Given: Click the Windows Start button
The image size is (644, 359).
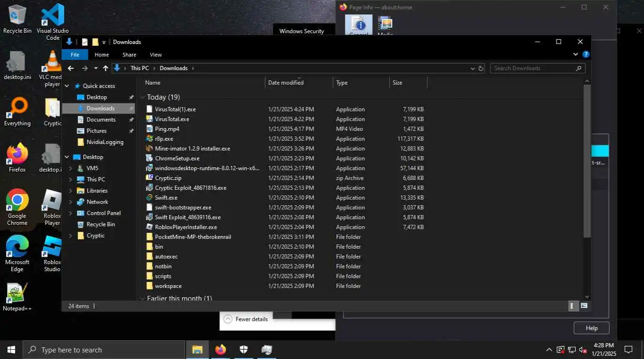Looking at the screenshot, I should click(11, 350).
